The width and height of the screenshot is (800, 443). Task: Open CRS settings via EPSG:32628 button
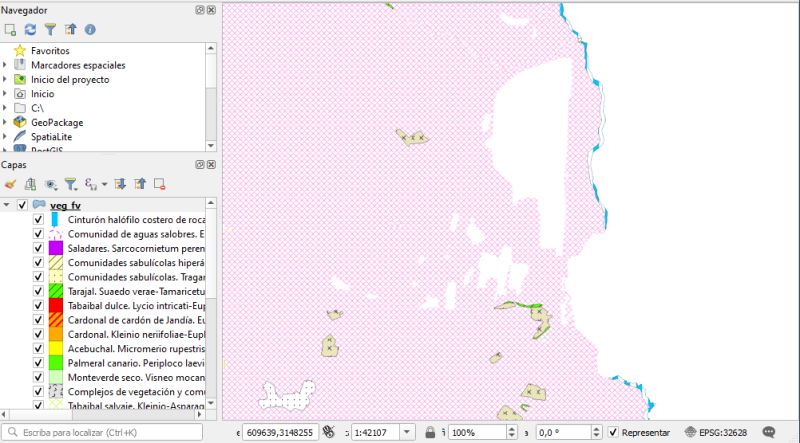tap(716, 432)
